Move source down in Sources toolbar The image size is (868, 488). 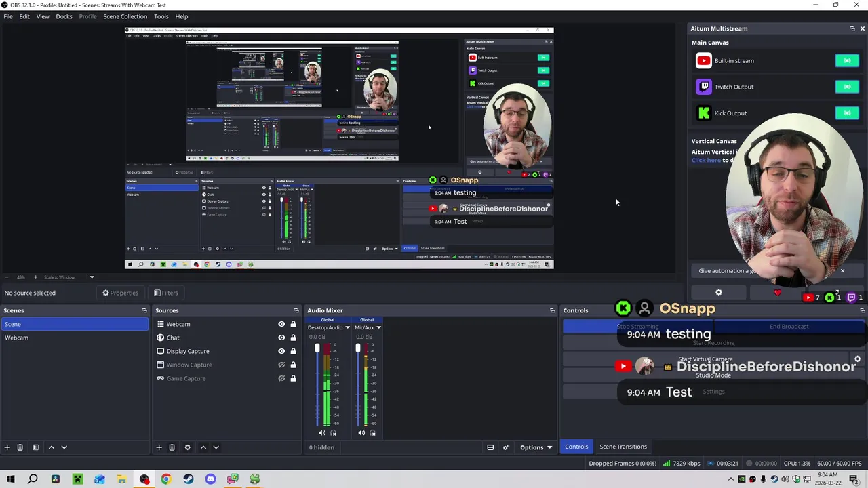(216, 447)
